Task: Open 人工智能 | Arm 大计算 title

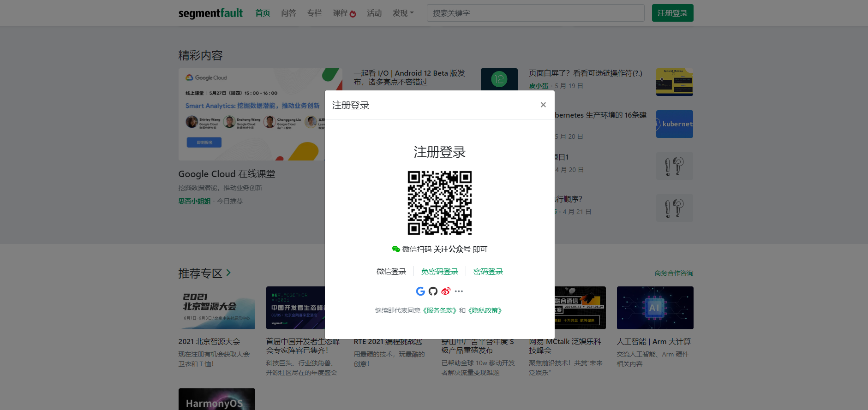Action: [x=654, y=341]
